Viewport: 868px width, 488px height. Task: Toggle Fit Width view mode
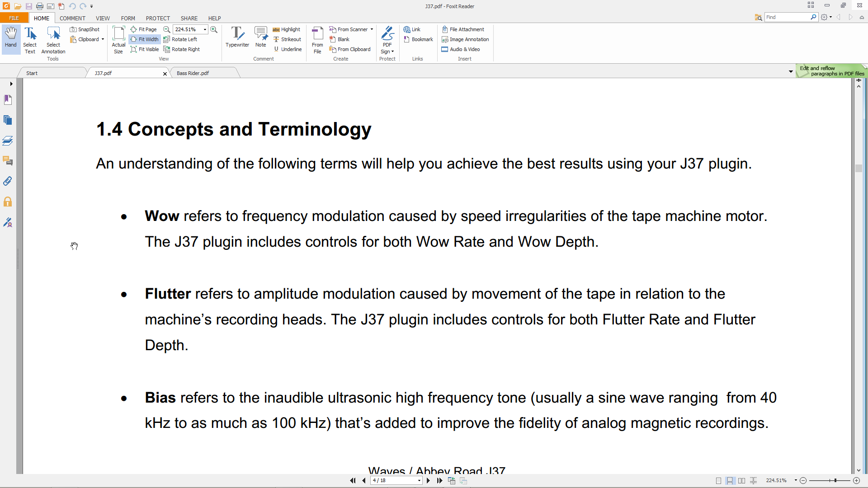tap(144, 39)
